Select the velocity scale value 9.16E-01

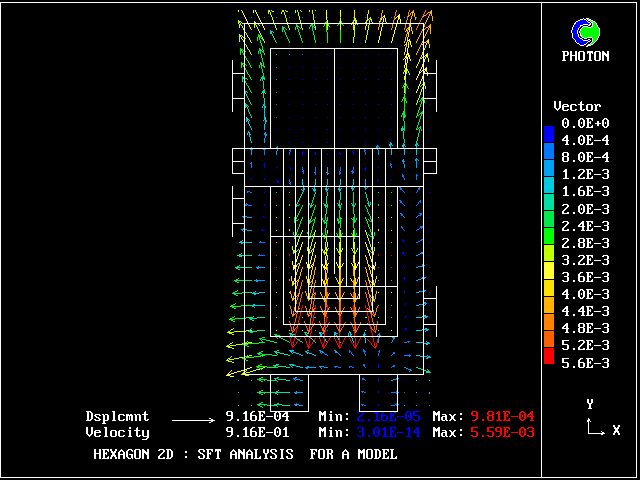click(257, 432)
